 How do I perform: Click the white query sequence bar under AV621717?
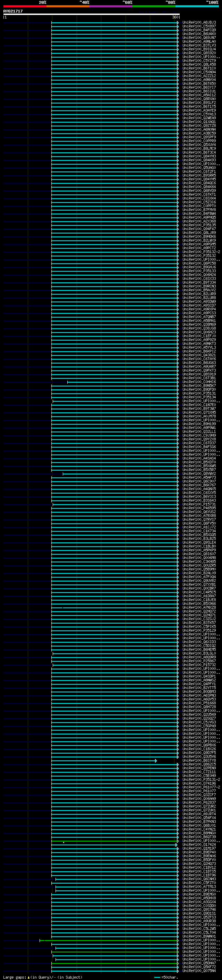coord(92,14)
